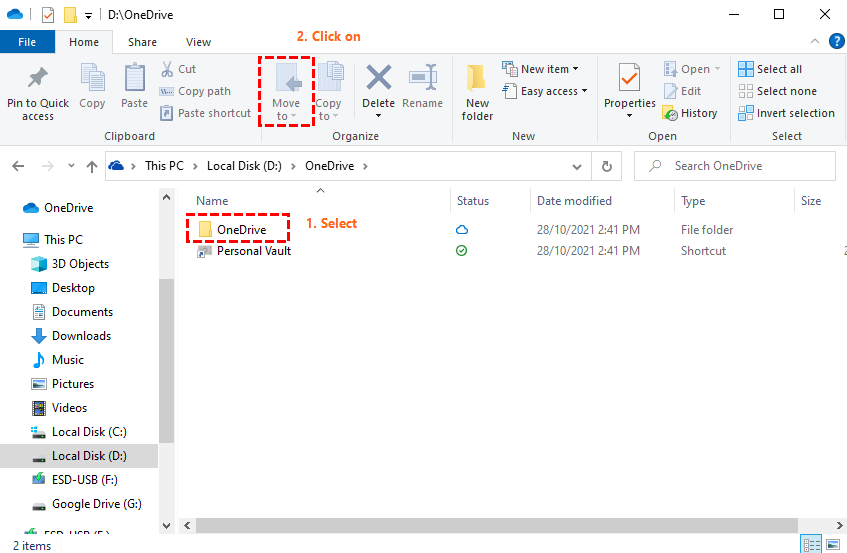The image size is (847, 553).
Task: Click OneDrive breadcrumb in address bar
Action: click(330, 166)
